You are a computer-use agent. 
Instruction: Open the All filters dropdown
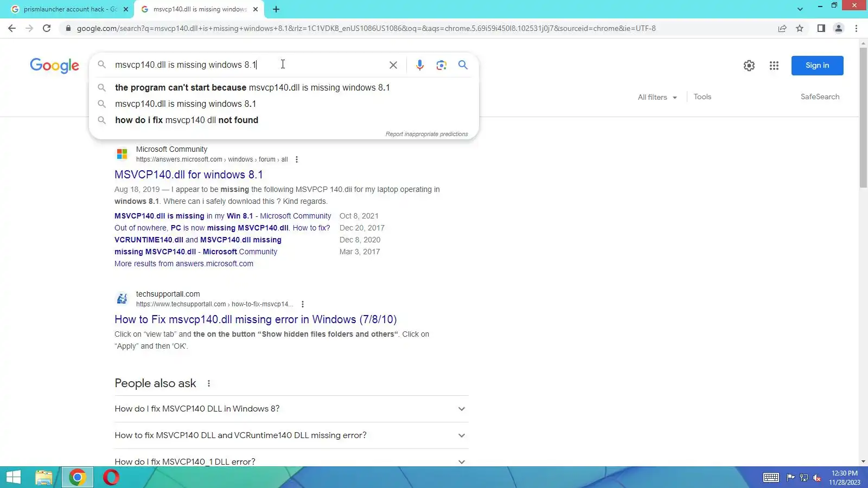658,97
